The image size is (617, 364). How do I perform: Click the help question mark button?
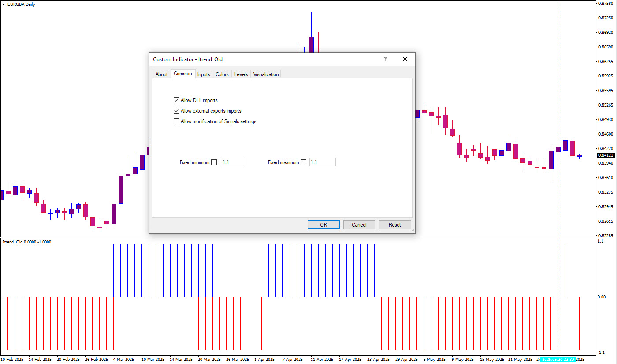(x=385, y=59)
